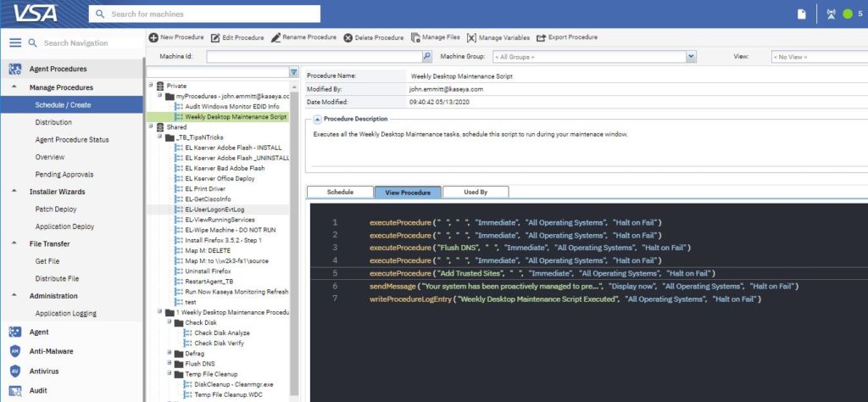Screen dimensions: 868x402
Task: Expand the Flush DNS folder
Action: pyautogui.click(x=169, y=363)
